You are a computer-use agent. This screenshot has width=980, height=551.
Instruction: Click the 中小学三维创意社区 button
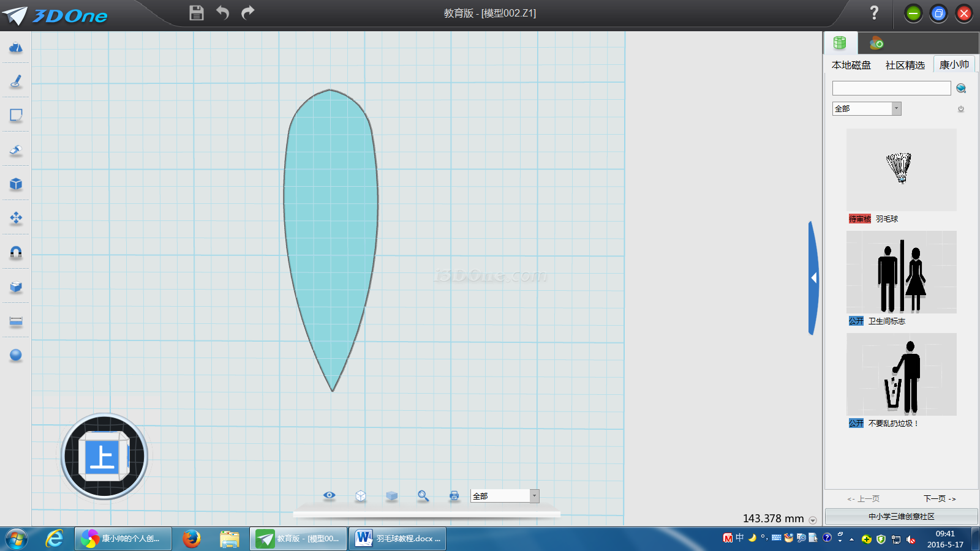(901, 516)
